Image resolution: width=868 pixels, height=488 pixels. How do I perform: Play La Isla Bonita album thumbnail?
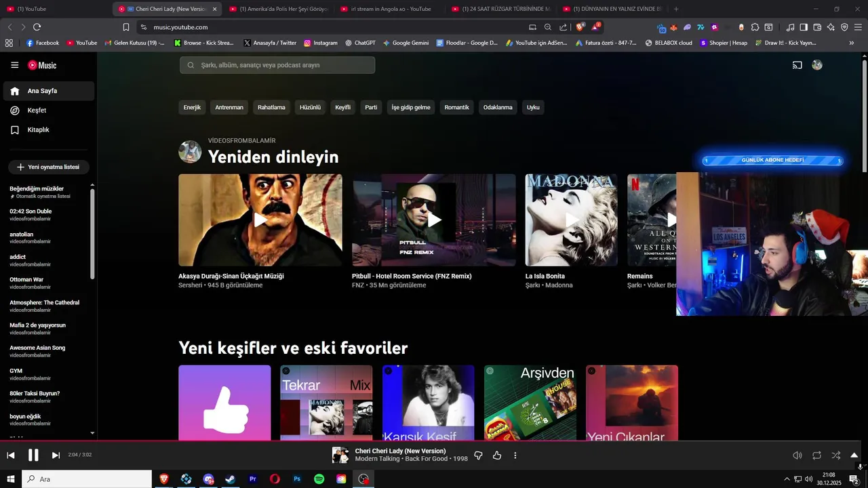(572, 220)
